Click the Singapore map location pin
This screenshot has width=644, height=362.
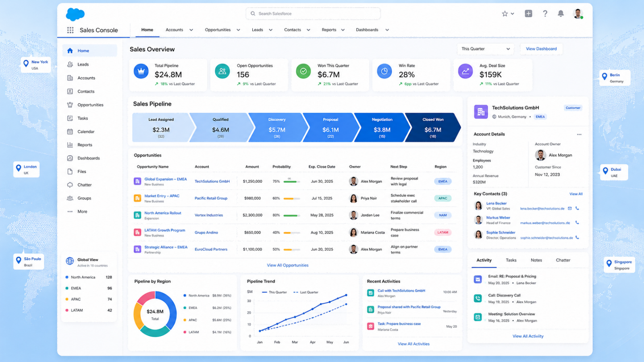[609, 263]
